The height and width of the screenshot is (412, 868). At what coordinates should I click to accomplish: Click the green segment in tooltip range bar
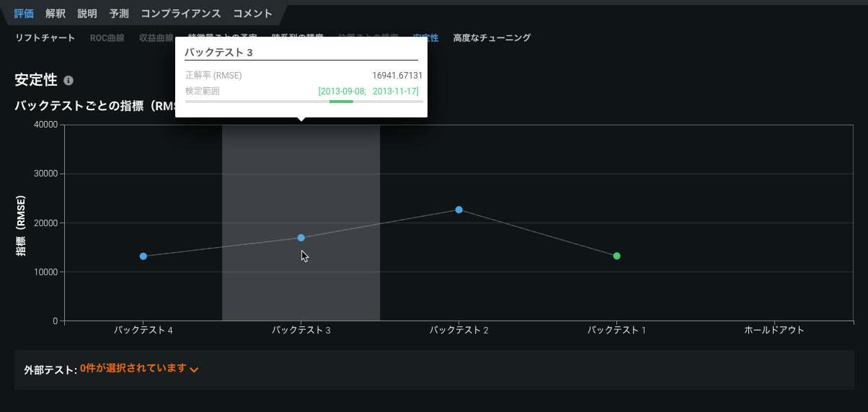(x=341, y=102)
